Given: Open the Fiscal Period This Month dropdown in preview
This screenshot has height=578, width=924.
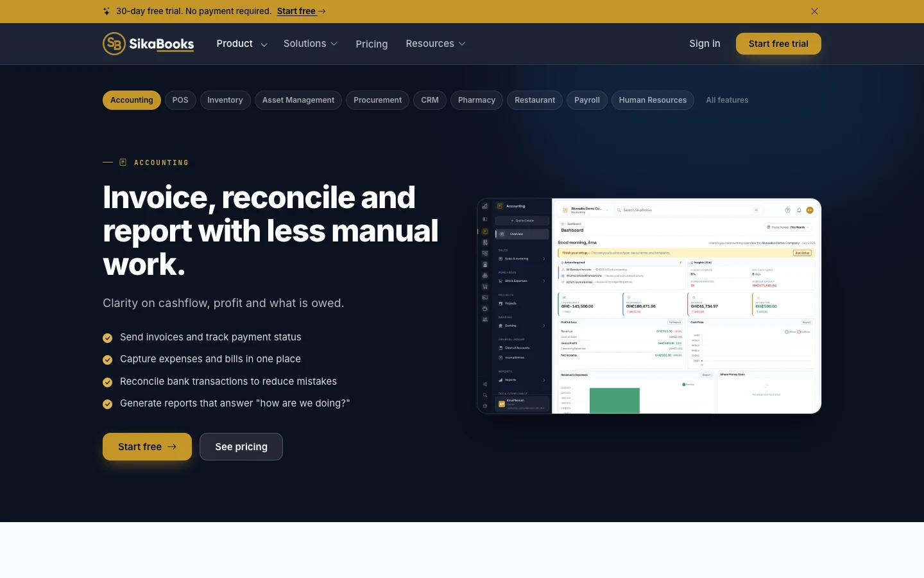Looking at the screenshot, I should 788,227.
